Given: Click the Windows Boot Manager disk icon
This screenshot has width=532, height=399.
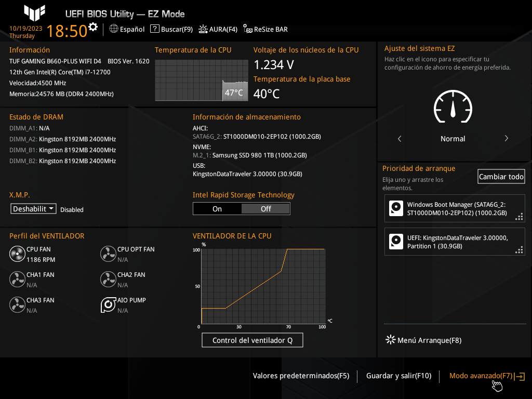Looking at the screenshot, I should coord(396,209).
